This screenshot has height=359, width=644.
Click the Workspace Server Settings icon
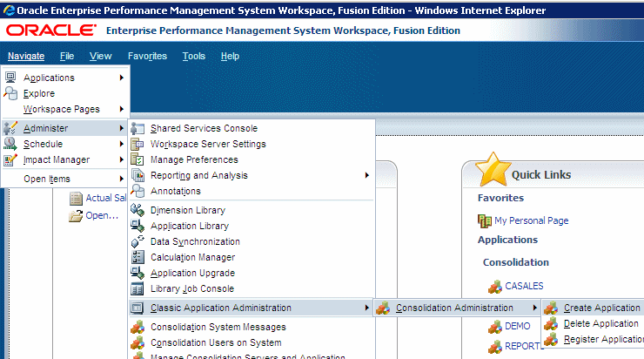pyautogui.click(x=138, y=144)
